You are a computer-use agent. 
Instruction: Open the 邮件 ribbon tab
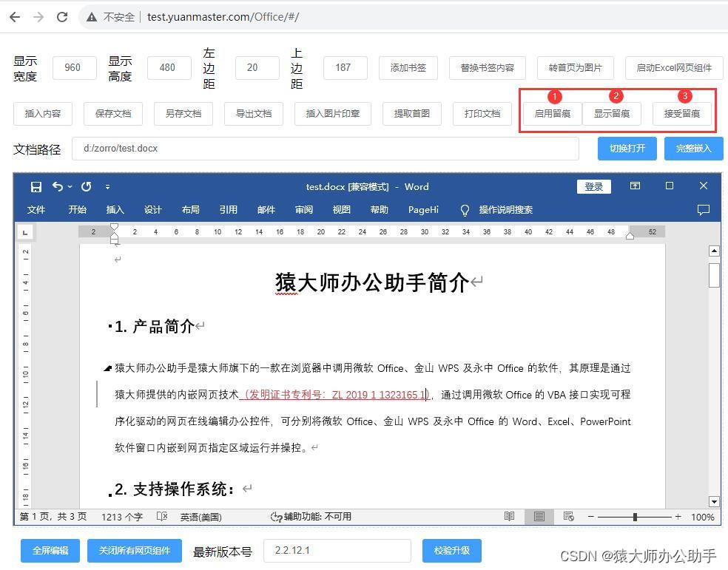tap(266, 210)
